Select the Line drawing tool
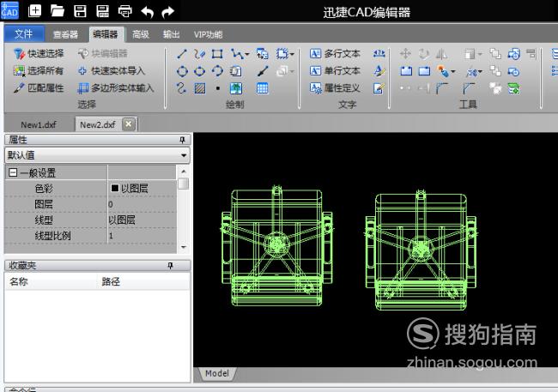Image resolution: width=558 pixels, height=392 pixels. click(182, 54)
